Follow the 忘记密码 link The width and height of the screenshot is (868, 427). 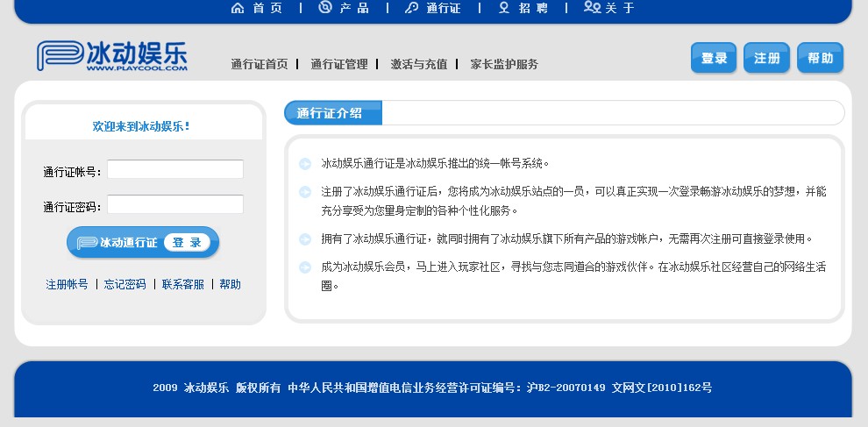pyautogui.click(x=125, y=284)
